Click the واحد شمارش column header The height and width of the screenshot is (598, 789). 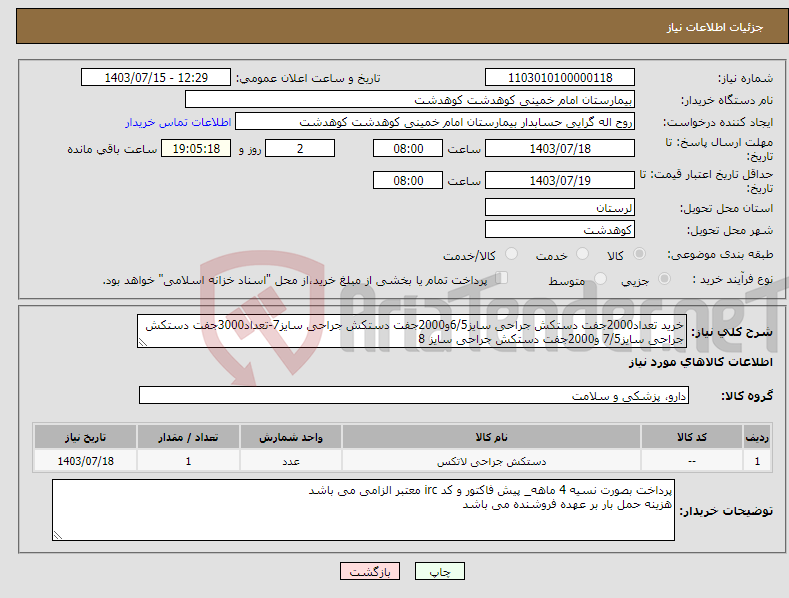click(x=291, y=437)
